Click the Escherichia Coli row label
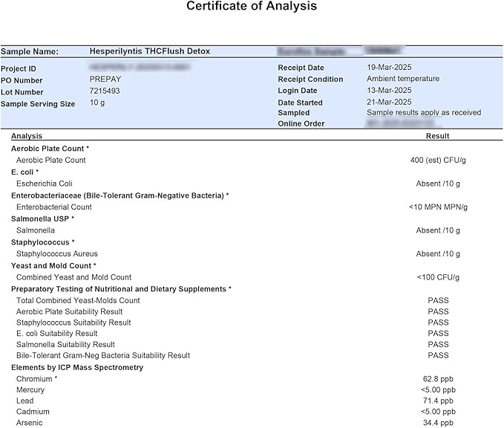 44,184
